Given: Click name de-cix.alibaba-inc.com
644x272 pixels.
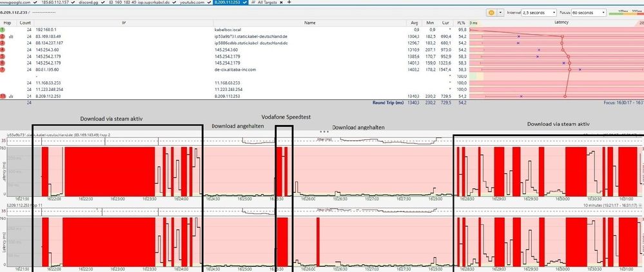Looking at the screenshot, I should 235,70.
